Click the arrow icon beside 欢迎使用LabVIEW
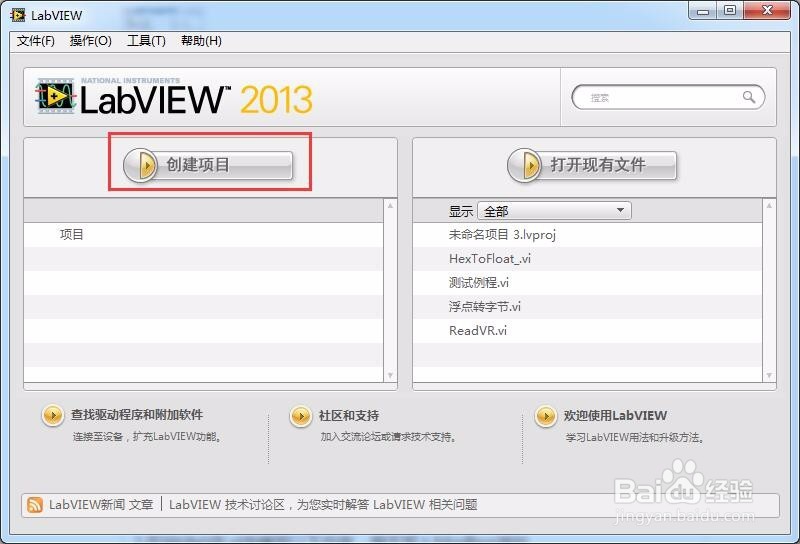800x544 pixels. (x=545, y=416)
